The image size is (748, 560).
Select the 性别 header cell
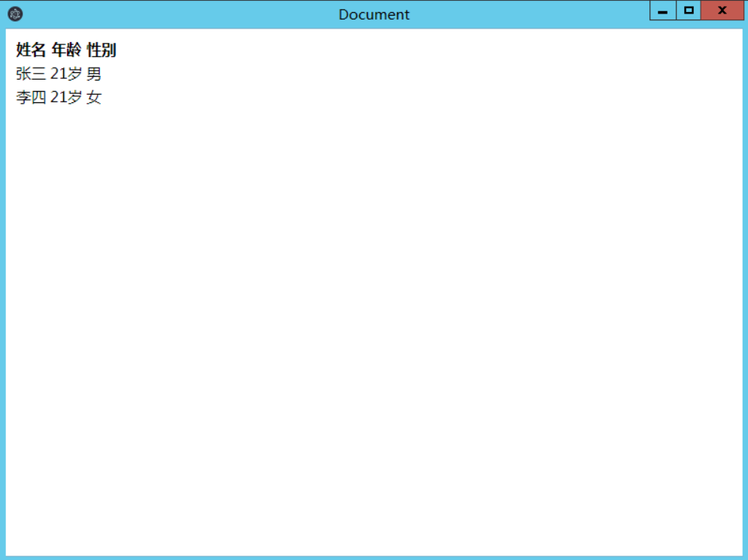pos(101,50)
